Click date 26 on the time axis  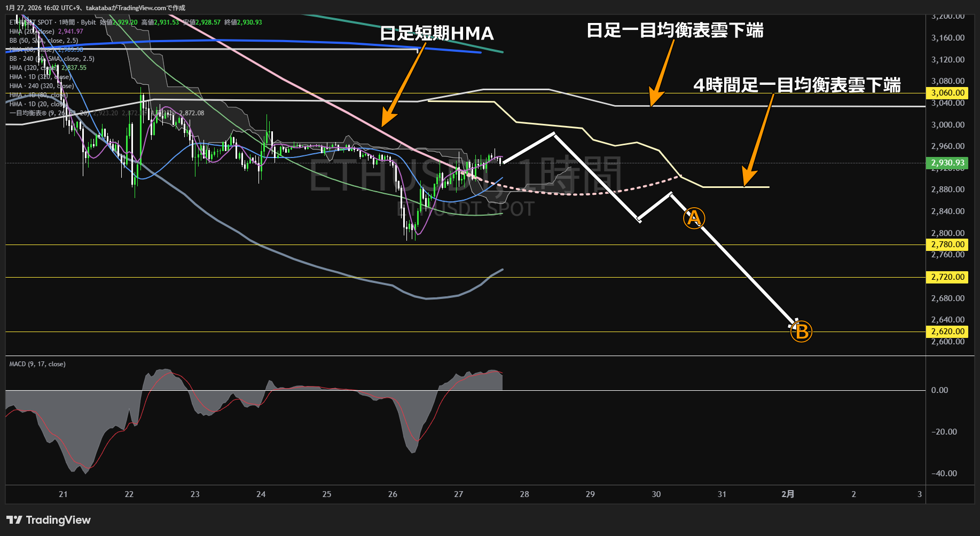[393, 494]
